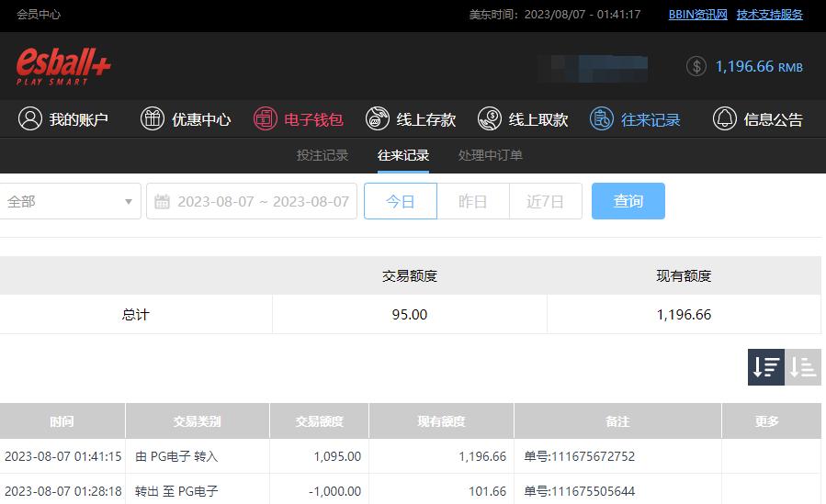Click the 美东时间 clock text
The height and width of the screenshot is (504, 826).
555,14
